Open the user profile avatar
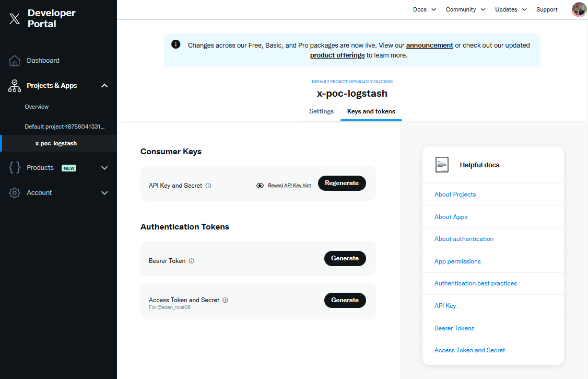Viewport: 588px width, 379px height. (x=579, y=9)
